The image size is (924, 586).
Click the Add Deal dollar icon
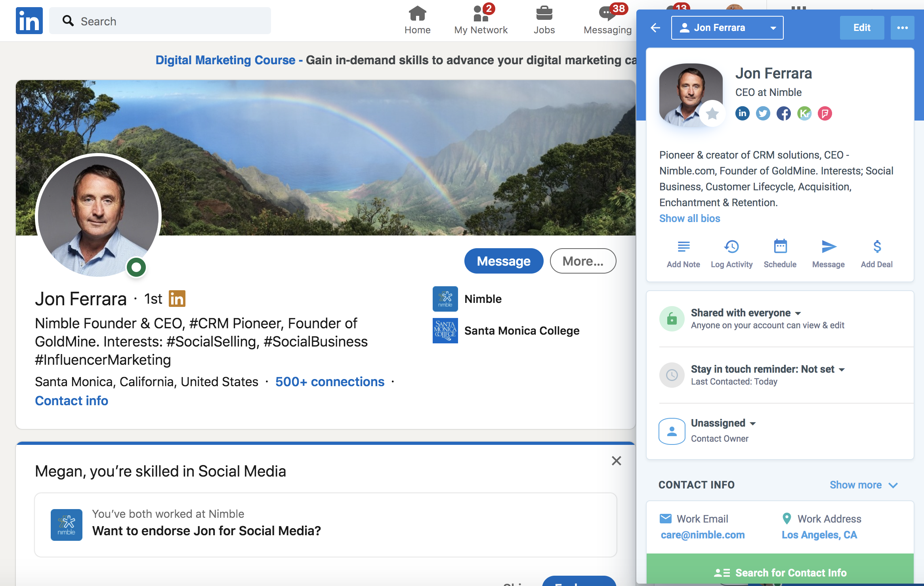877,247
